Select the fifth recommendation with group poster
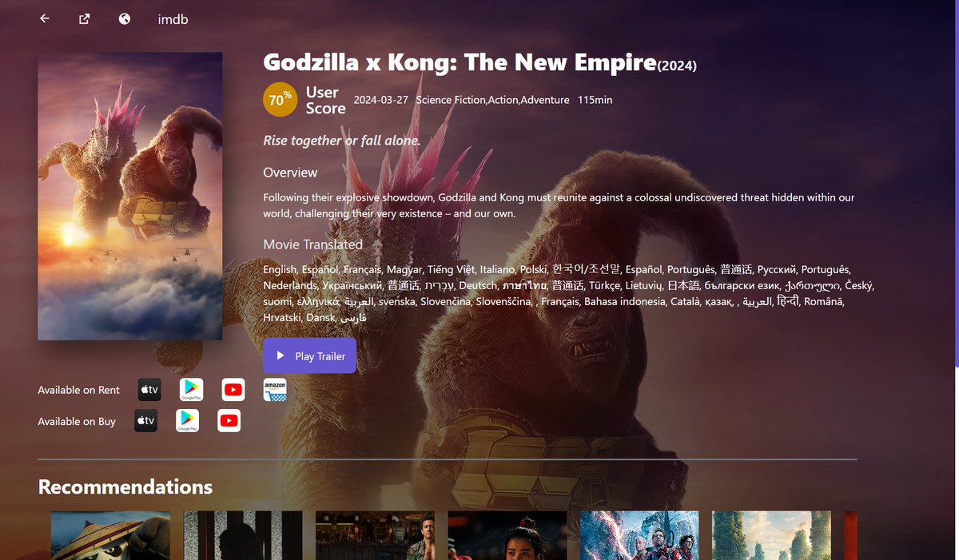The image size is (959, 560). 639,535
